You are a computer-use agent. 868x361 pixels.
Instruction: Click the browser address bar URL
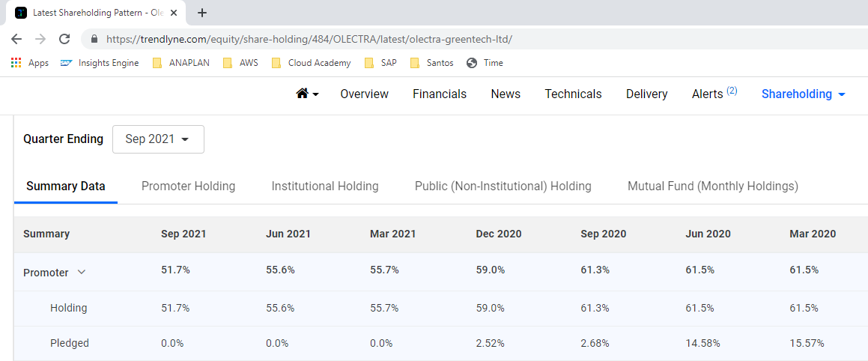309,39
